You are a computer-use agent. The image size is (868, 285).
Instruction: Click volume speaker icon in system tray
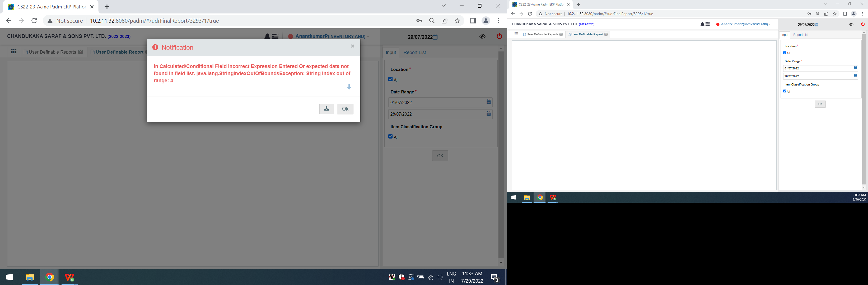[x=439, y=277]
